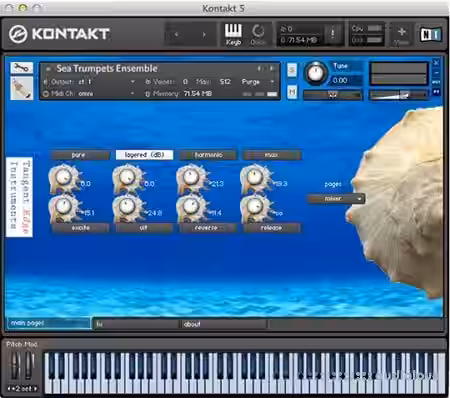Click the shell knob under pure showing 0.0
The width and height of the screenshot is (450, 398).
click(63, 177)
